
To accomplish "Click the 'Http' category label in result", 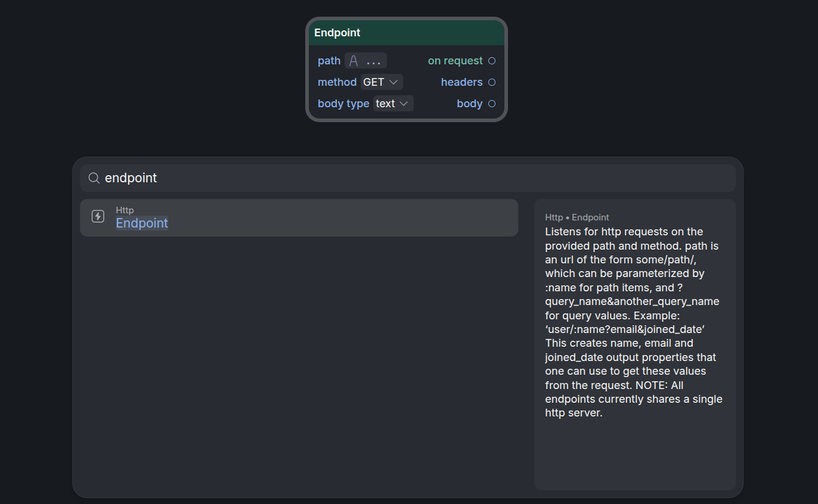I will [x=125, y=210].
